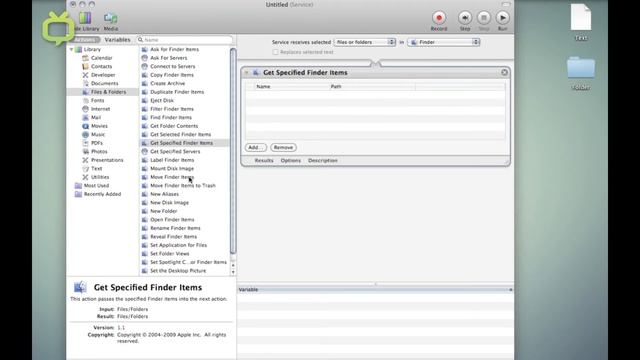
Task: Select 'Filter Finder Items' action
Action: click(171, 109)
